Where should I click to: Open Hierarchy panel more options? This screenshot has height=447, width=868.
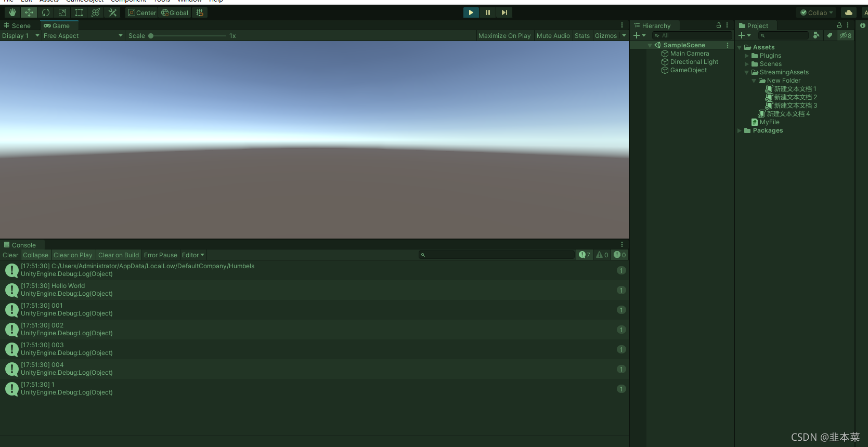click(x=727, y=25)
